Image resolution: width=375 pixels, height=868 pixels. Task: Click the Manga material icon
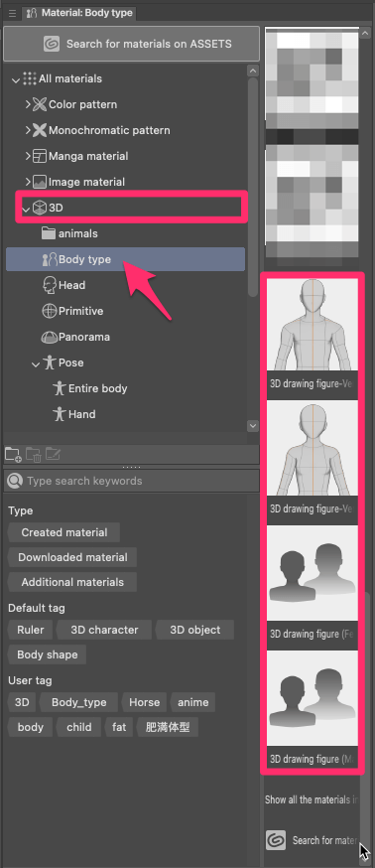[x=40, y=156]
